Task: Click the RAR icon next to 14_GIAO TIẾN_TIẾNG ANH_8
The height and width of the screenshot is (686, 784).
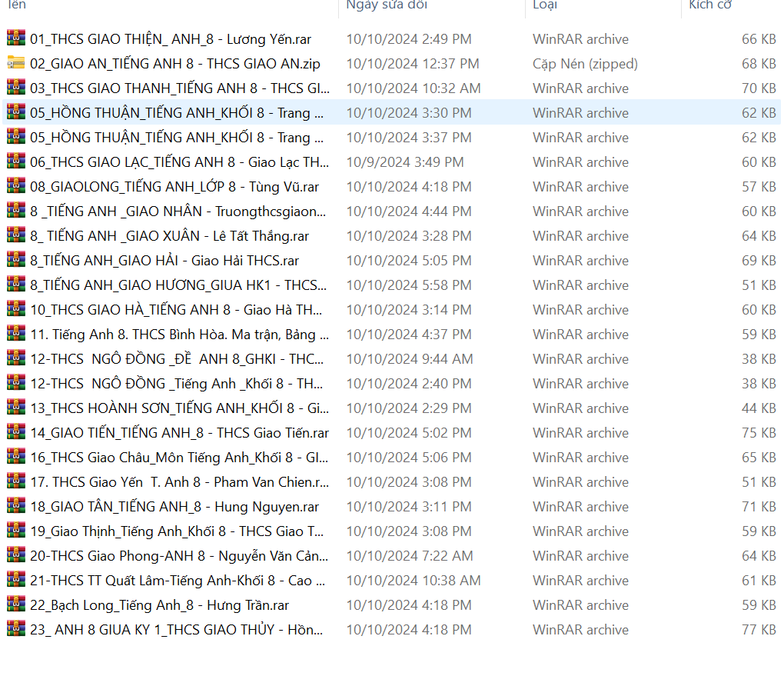Action: 16,432
